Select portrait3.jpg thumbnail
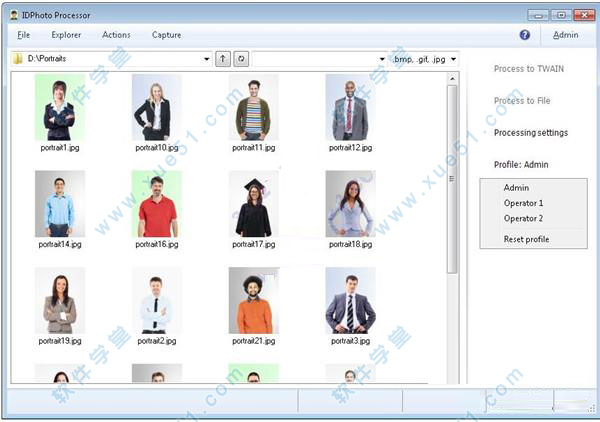This screenshot has height=422, width=600. pos(351,301)
